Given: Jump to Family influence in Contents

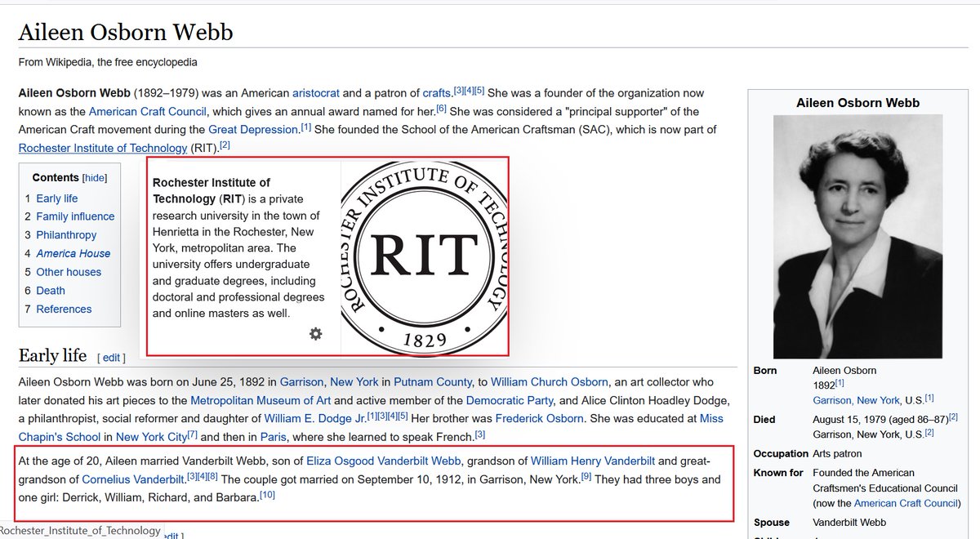Looking at the screenshot, I should coord(75,216).
